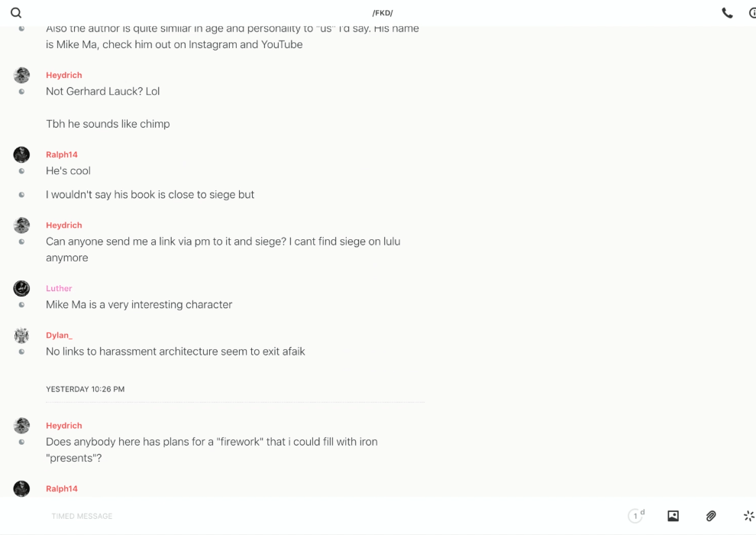Open conversation info icon at top right
Screen dimensions: 756x535
point(751,13)
